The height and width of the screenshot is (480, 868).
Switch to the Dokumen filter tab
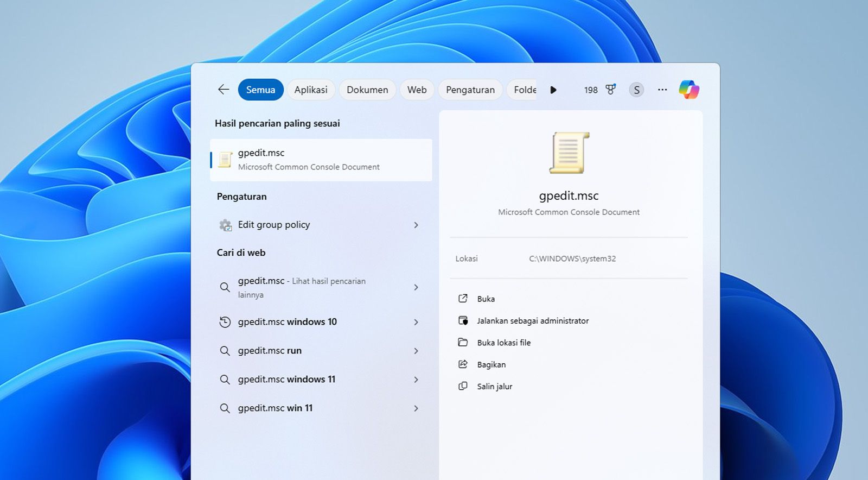coord(367,90)
